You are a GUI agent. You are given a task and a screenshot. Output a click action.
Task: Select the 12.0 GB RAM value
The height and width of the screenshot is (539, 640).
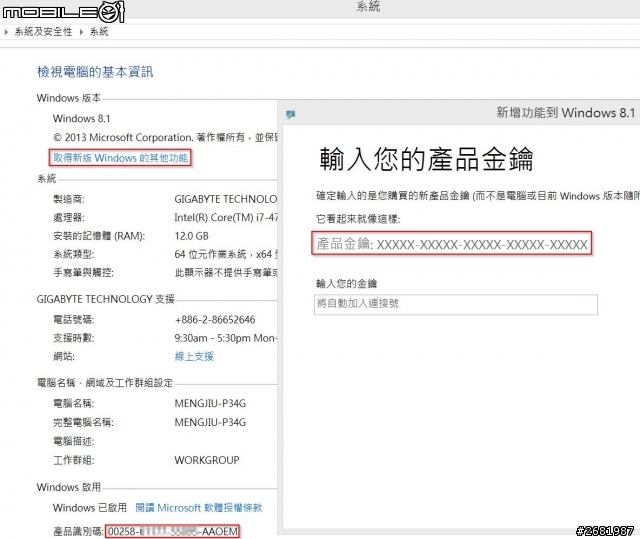pos(191,236)
